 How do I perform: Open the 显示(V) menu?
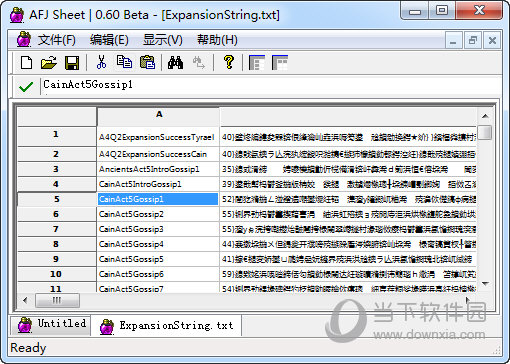click(163, 40)
